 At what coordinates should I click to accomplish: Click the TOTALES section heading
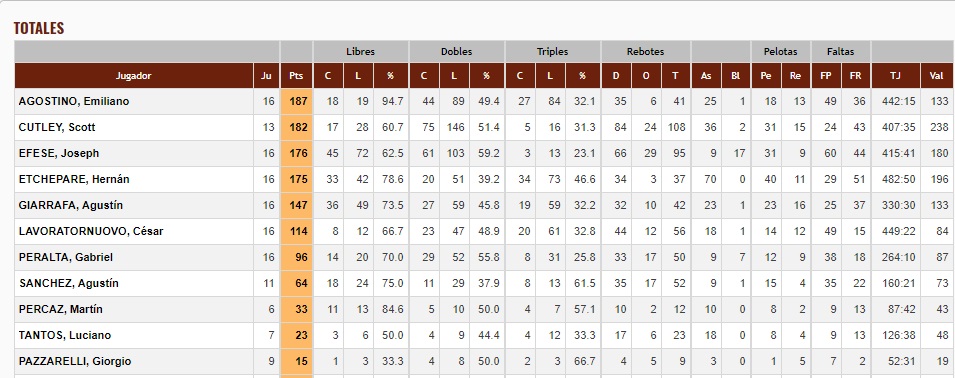point(39,28)
